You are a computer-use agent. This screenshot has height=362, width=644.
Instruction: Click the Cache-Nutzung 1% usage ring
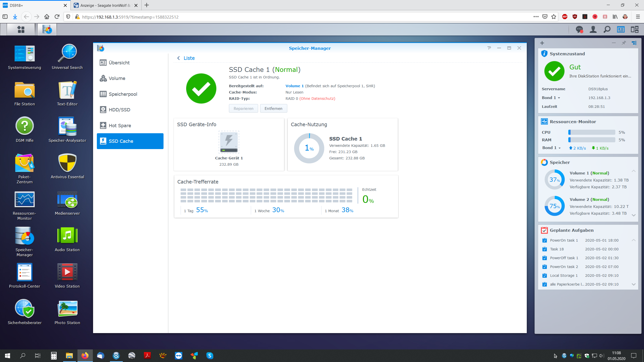click(309, 148)
